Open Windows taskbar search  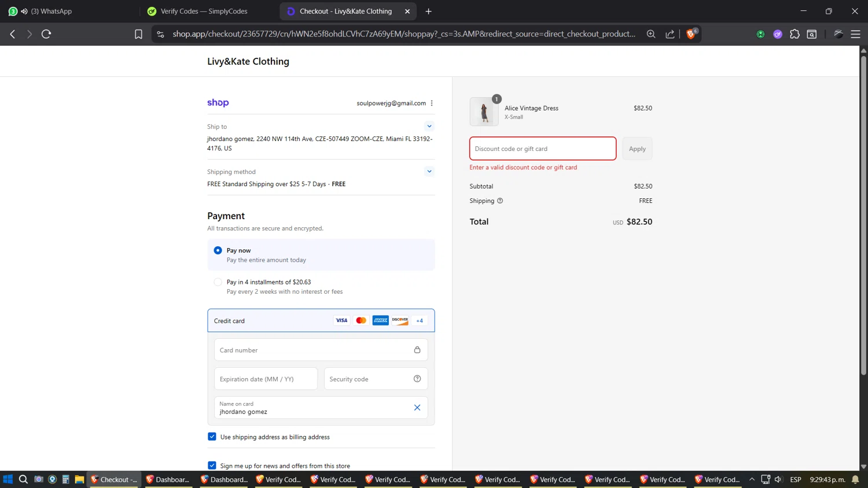click(23, 479)
